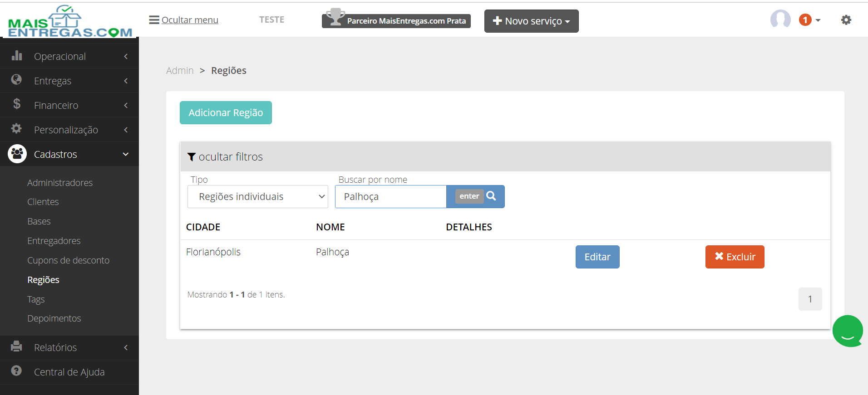
Task: Click the ocultar filtros toggle
Action: pos(225,157)
